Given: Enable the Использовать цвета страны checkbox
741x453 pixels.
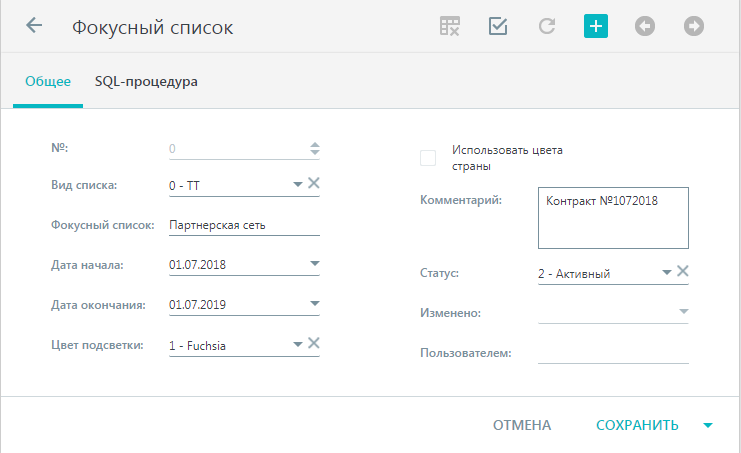Looking at the screenshot, I should (428, 158).
